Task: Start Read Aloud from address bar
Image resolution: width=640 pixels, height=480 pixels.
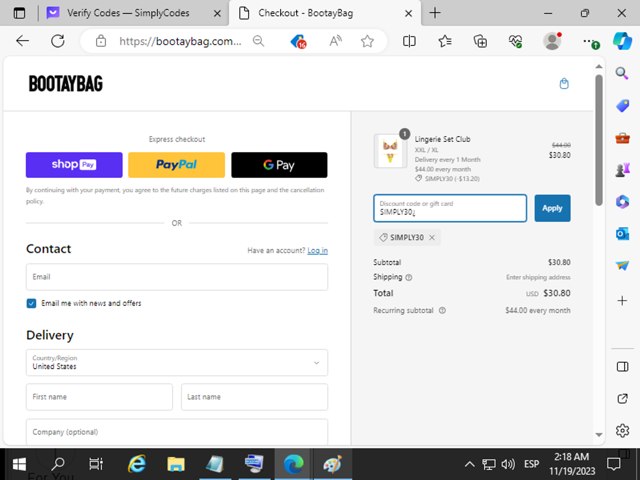Action: pos(336,41)
